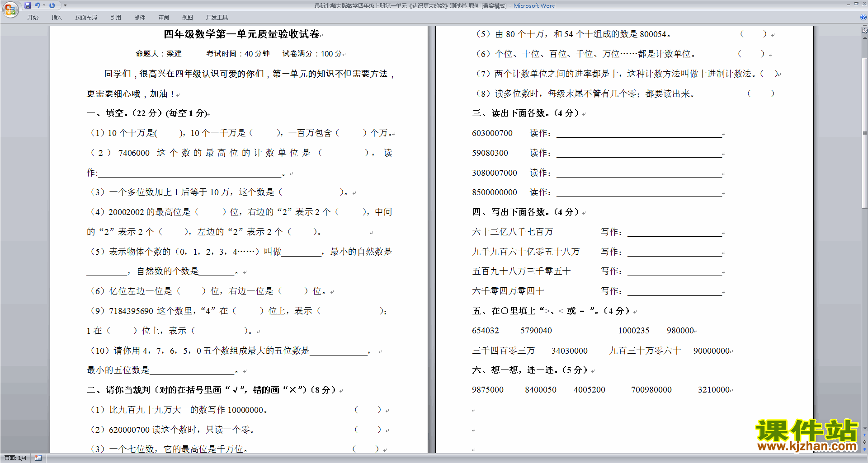The height and width of the screenshot is (463, 868).
Task: Click the macro recording status bar icon
Action: point(38,458)
